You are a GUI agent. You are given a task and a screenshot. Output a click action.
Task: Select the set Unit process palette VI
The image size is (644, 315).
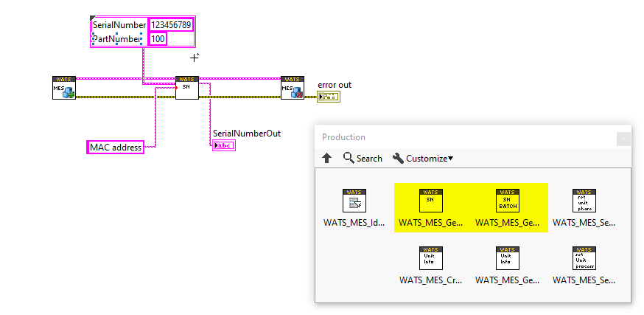584,258
